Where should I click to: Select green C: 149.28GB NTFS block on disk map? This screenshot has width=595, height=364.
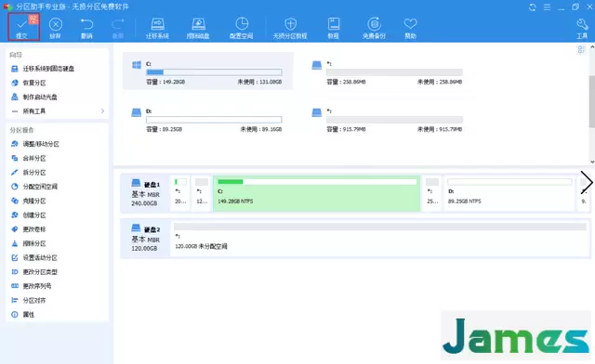pyautogui.click(x=316, y=193)
